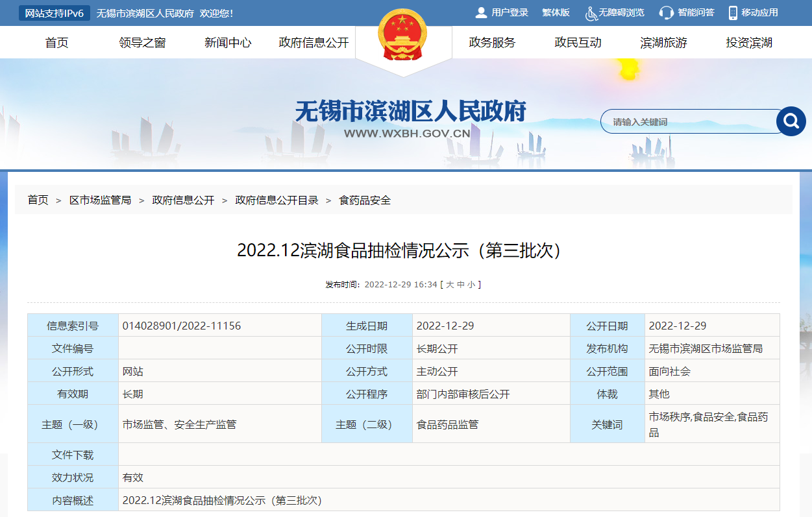This screenshot has width=812, height=517.
Task: Click the 区市场监管局 breadcrumb link
Action: (101, 200)
